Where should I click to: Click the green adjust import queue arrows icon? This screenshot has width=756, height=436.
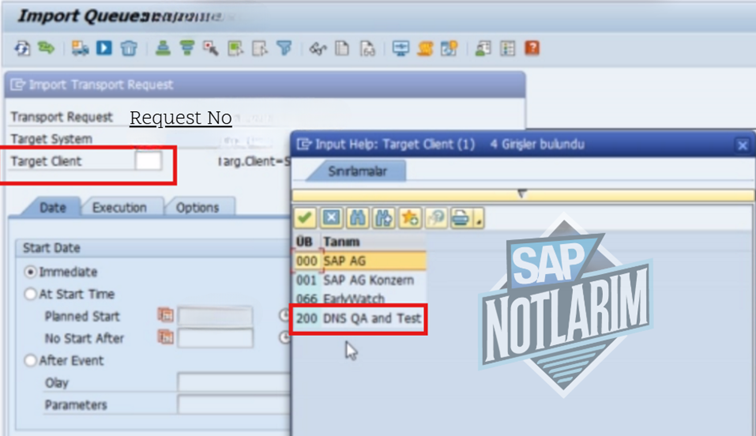46,48
